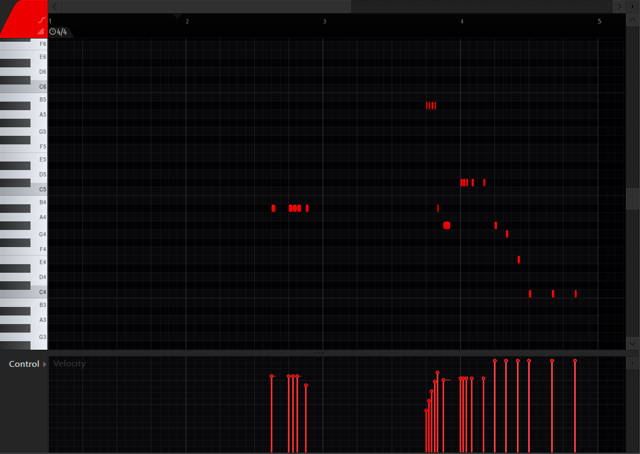Image resolution: width=640 pixels, height=454 pixels.
Task: Select the first C4 note in bar 4
Action: point(530,294)
